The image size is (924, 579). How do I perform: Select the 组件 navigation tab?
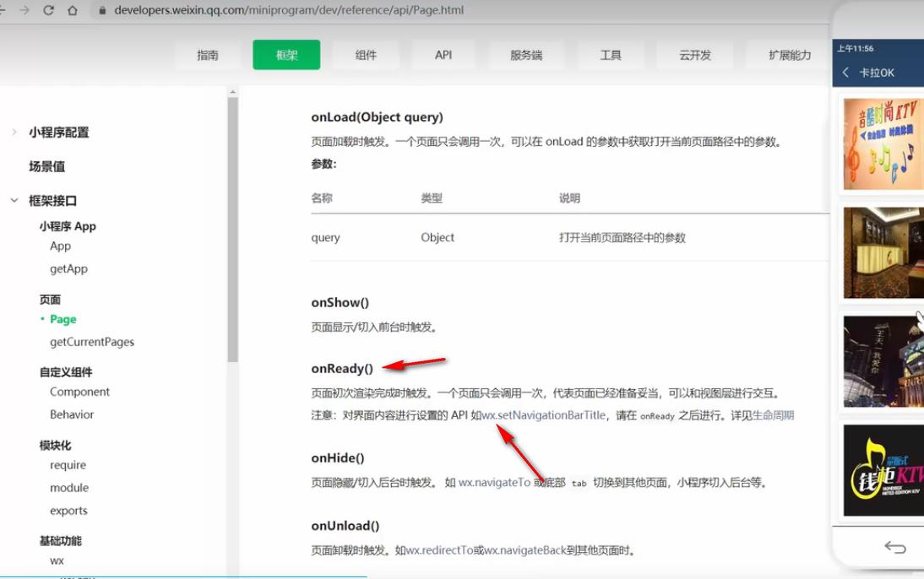tap(367, 55)
